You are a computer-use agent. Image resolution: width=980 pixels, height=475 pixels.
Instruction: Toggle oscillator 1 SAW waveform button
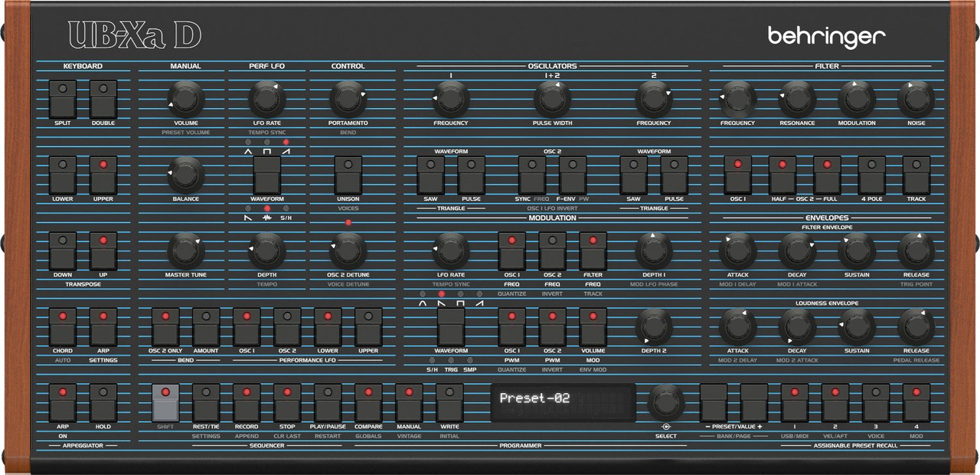[431, 175]
